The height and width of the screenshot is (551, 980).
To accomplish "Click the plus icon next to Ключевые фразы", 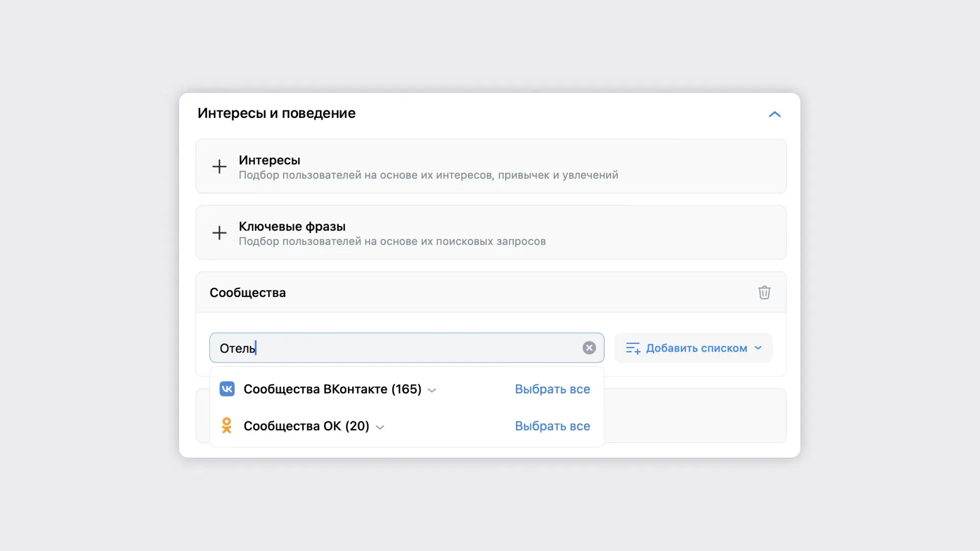I will (219, 233).
